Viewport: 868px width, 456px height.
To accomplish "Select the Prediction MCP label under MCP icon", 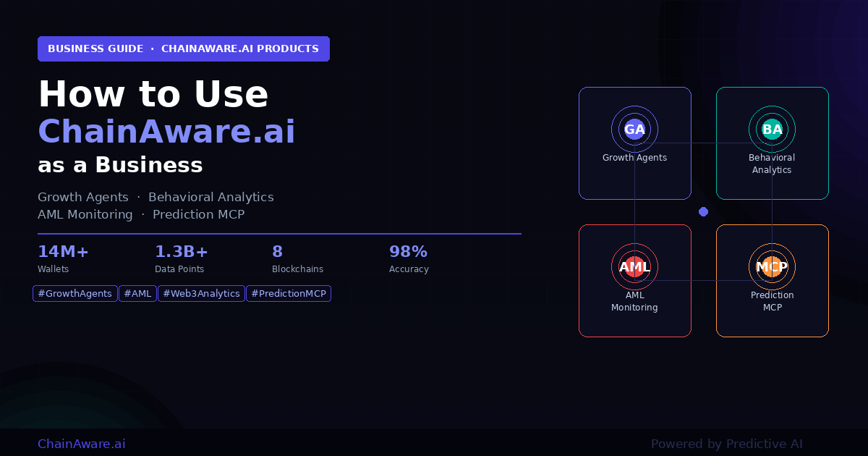I will (x=772, y=301).
